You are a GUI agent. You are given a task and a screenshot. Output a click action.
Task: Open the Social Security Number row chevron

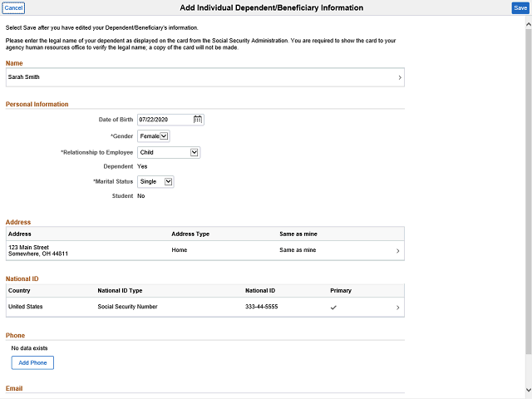pyautogui.click(x=397, y=308)
